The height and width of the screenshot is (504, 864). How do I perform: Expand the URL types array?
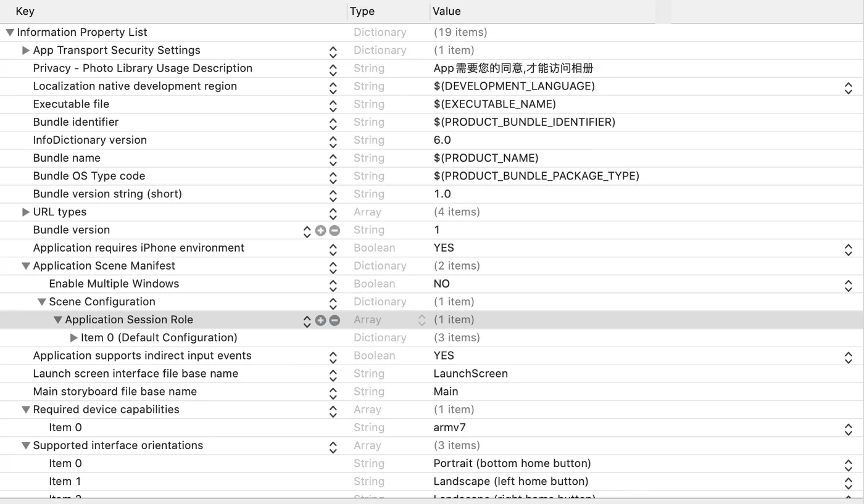coord(26,212)
